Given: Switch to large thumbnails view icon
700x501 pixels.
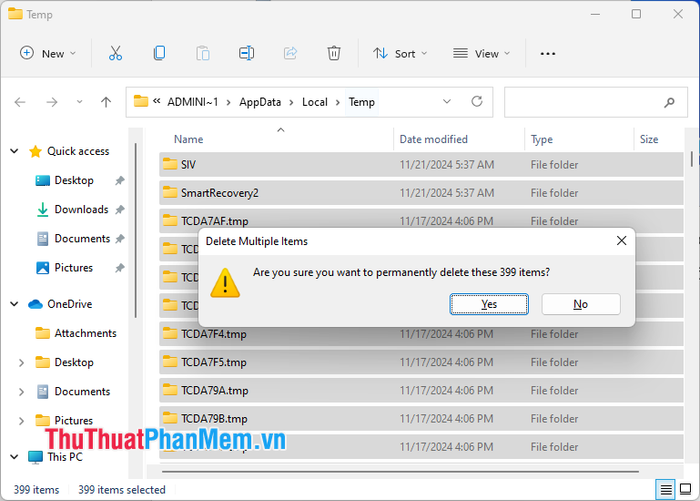Looking at the screenshot, I should click(x=685, y=489).
